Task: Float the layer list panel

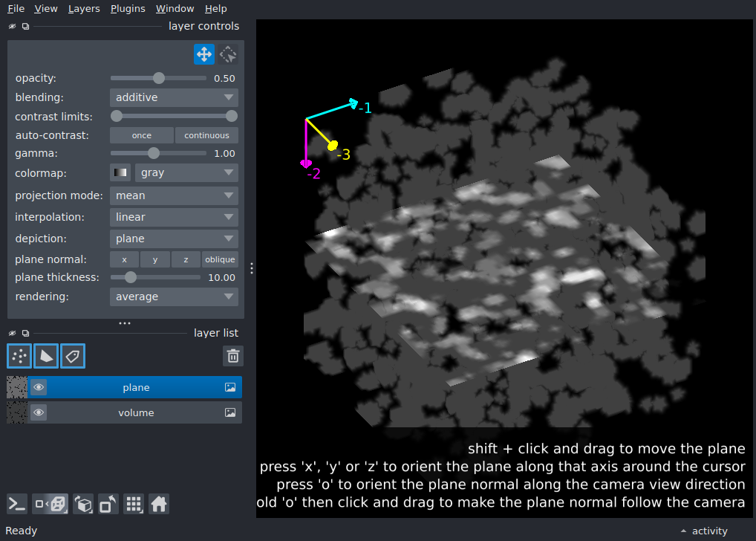Action: tap(25, 333)
